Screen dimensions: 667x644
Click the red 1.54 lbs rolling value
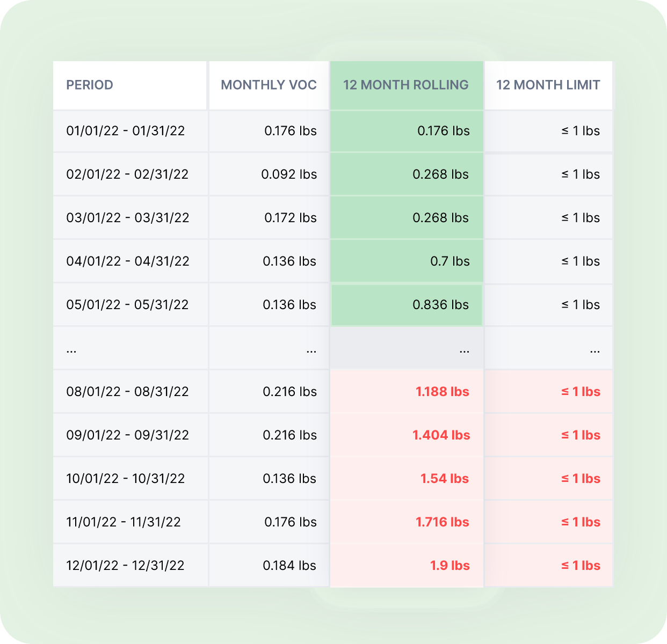tap(444, 479)
